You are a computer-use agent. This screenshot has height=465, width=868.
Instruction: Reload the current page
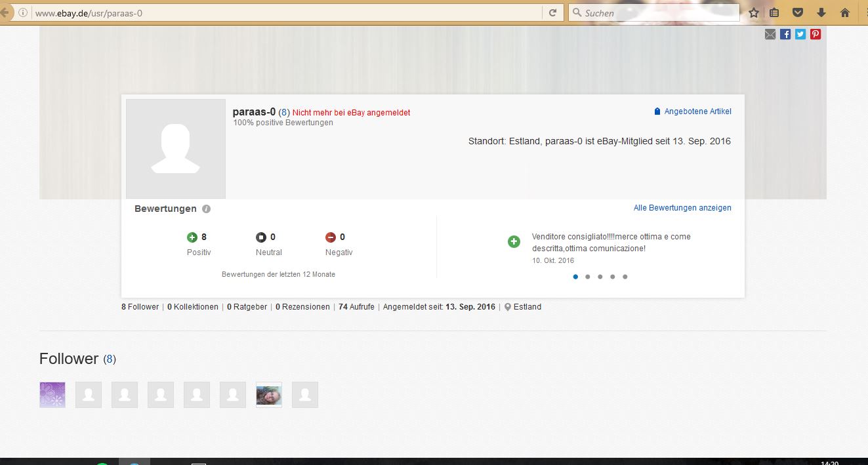(552, 12)
